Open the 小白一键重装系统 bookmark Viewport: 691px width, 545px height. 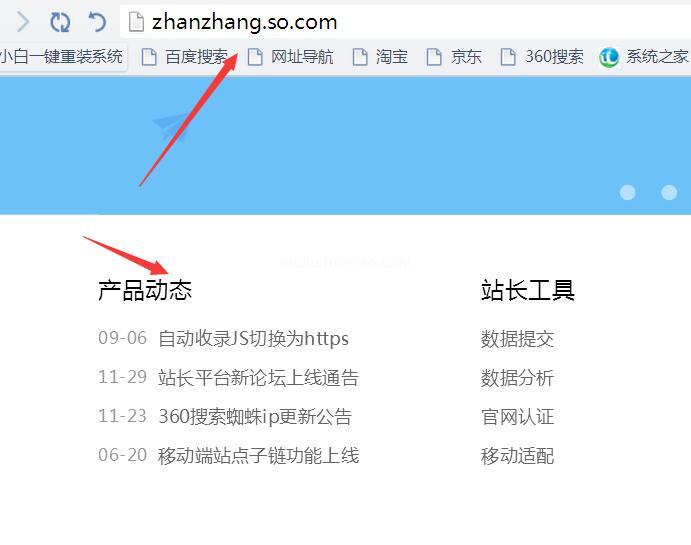pos(61,57)
